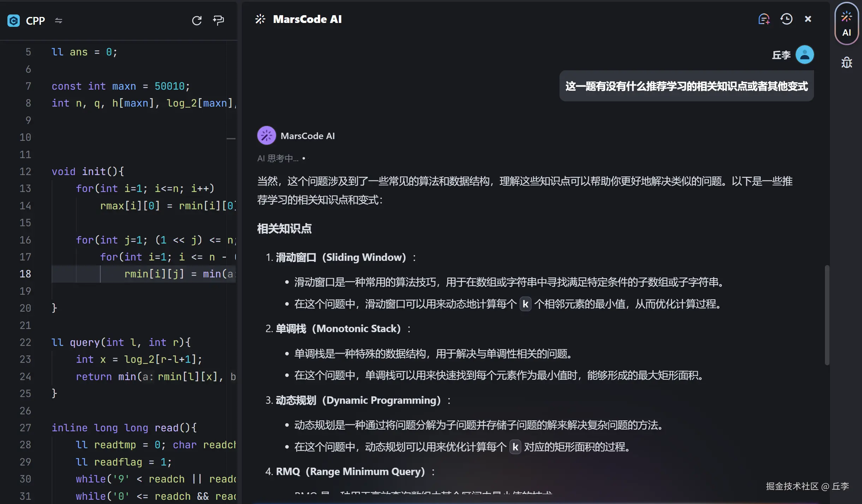This screenshot has width=862, height=504.
Task: Reset the code with the refresh icon
Action: (197, 20)
